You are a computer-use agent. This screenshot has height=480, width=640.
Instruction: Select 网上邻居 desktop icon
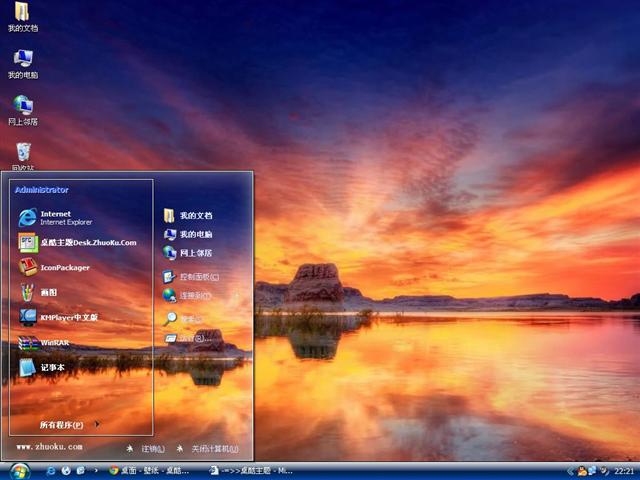pos(22,110)
